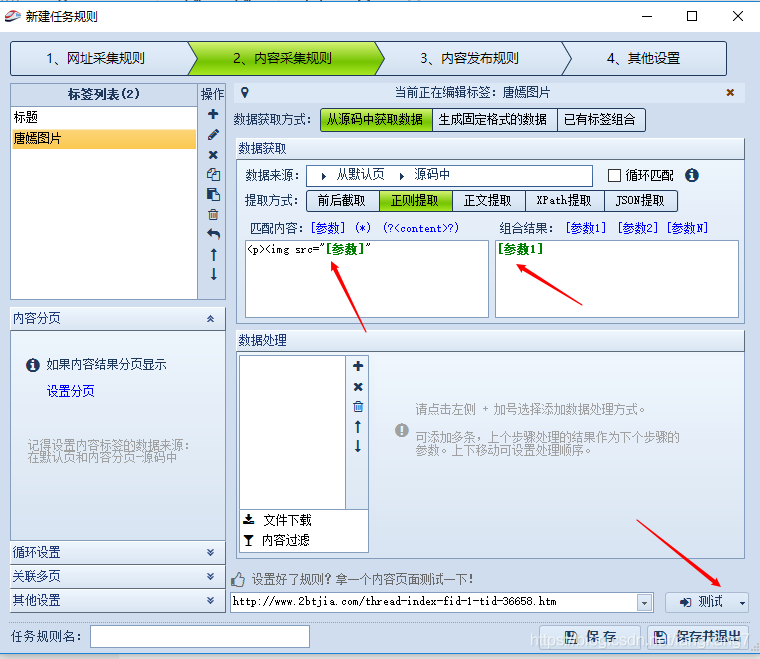This screenshot has height=659, width=760.
Task: Insert [参数2] into combined result
Action: click(638, 228)
